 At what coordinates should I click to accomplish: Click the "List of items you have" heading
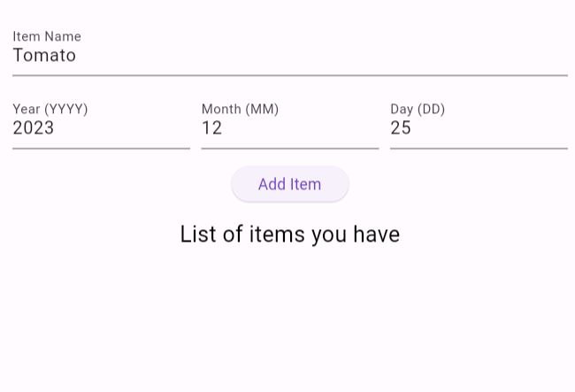[289, 234]
